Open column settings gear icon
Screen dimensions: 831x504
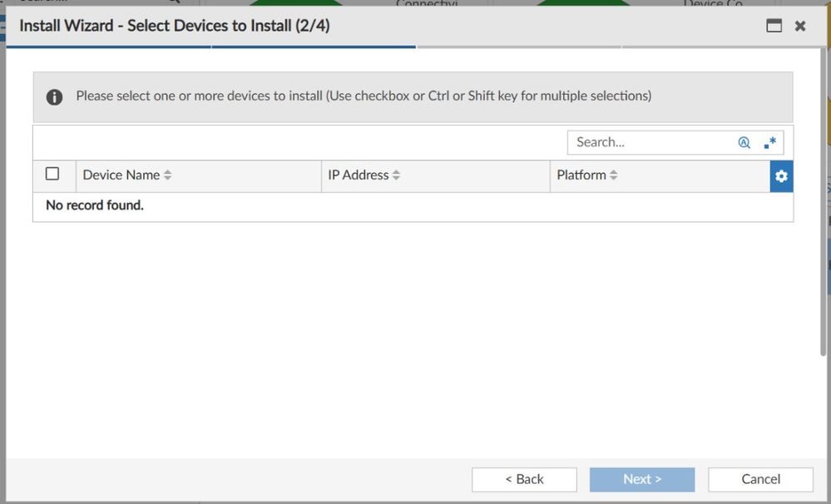[781, 176]
